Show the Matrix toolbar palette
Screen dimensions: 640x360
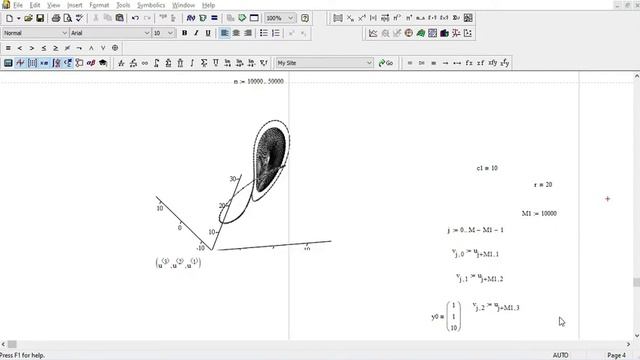click(x=32, y=63)
